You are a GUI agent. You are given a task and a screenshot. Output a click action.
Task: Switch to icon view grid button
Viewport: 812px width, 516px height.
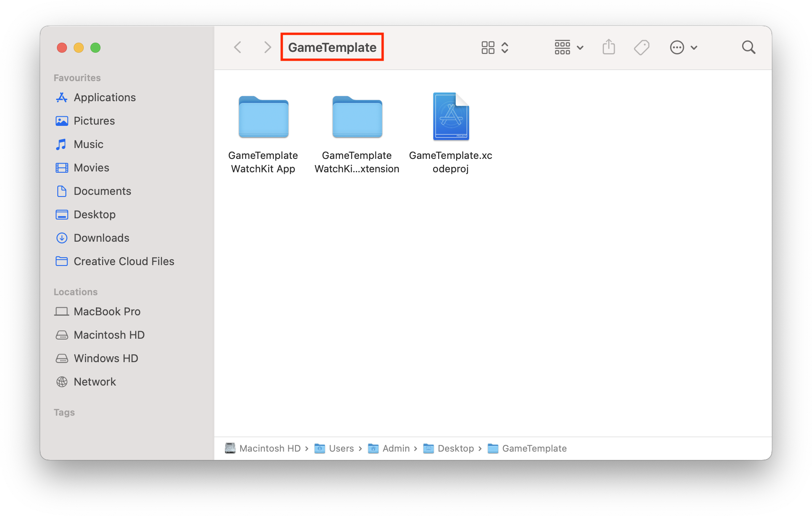point(488,48)
